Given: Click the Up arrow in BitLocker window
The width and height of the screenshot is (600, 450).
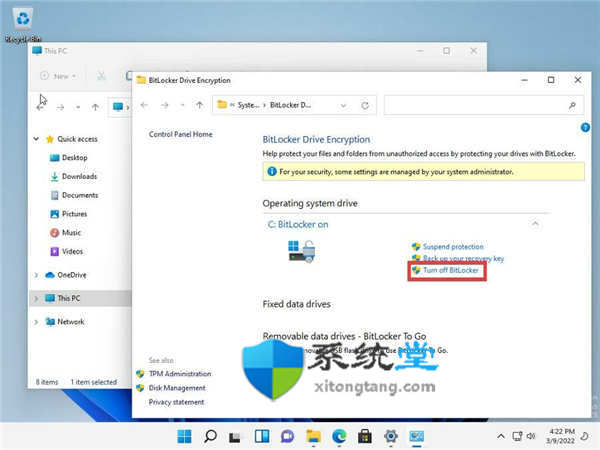Looking at the screenshot, I should pyautogui.click(x=199, y=105).
